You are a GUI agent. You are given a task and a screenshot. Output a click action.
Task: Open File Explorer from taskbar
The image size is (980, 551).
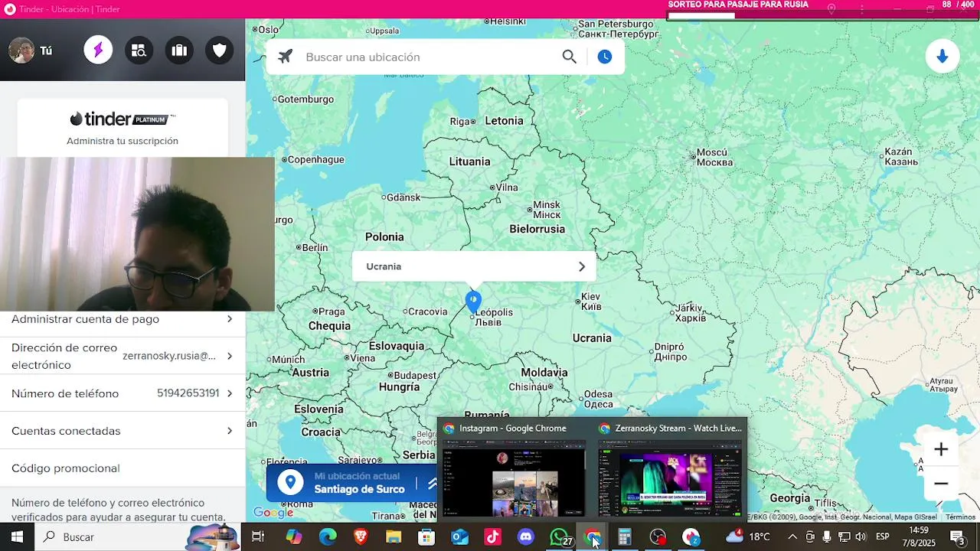point(394,537)
